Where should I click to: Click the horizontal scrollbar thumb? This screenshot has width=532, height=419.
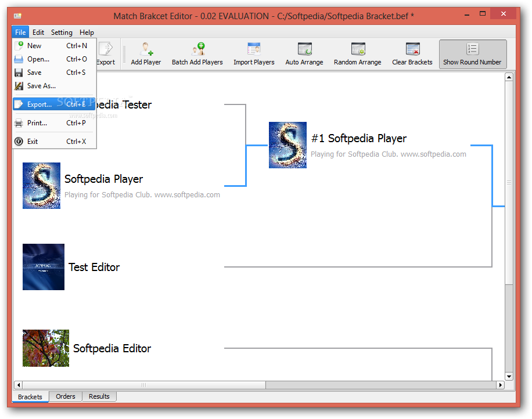(x=144, y=385)
